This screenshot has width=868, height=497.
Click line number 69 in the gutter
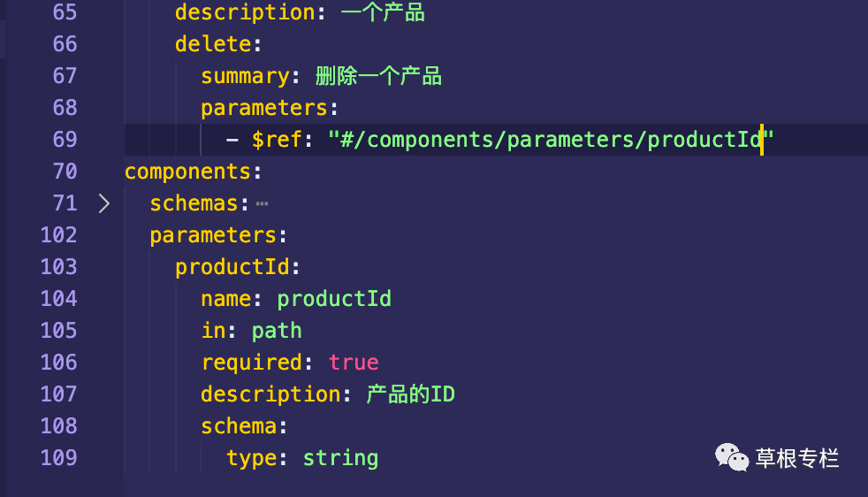pos(65,140)
